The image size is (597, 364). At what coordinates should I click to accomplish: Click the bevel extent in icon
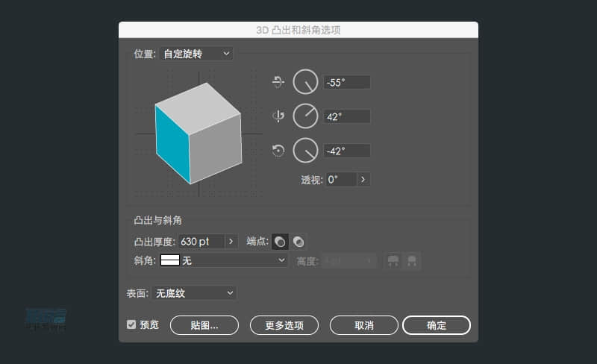click(411, 261)
